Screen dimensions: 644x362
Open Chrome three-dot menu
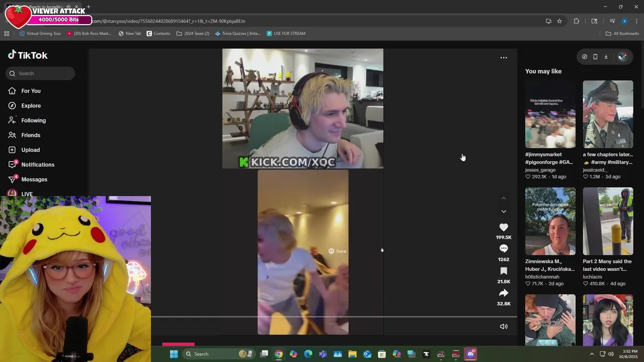point(637,21)
